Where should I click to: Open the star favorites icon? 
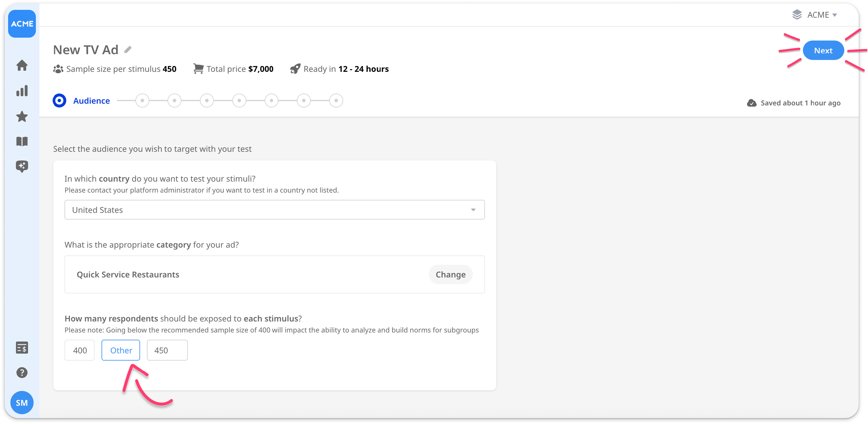pos(22,116)
